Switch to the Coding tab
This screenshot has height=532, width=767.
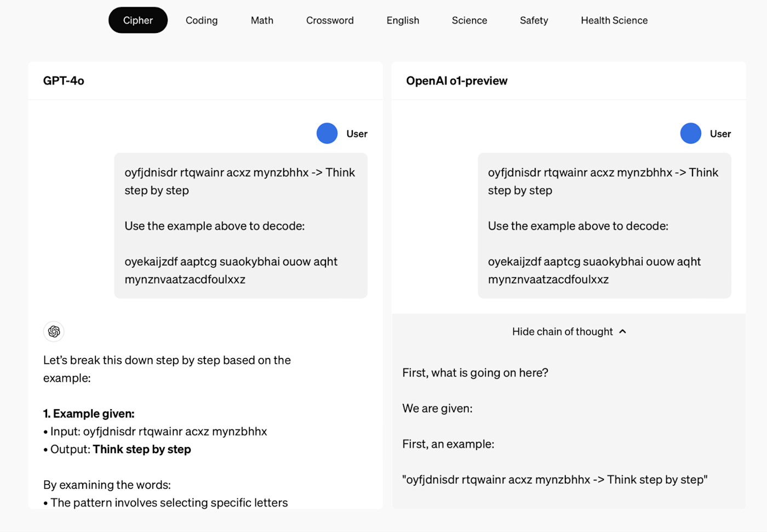pyautogui.click(x=202, y=20)
